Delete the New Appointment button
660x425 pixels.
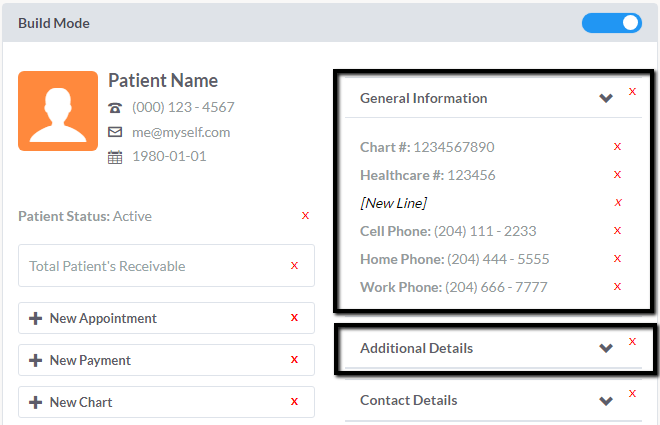(x=294, y=317)
